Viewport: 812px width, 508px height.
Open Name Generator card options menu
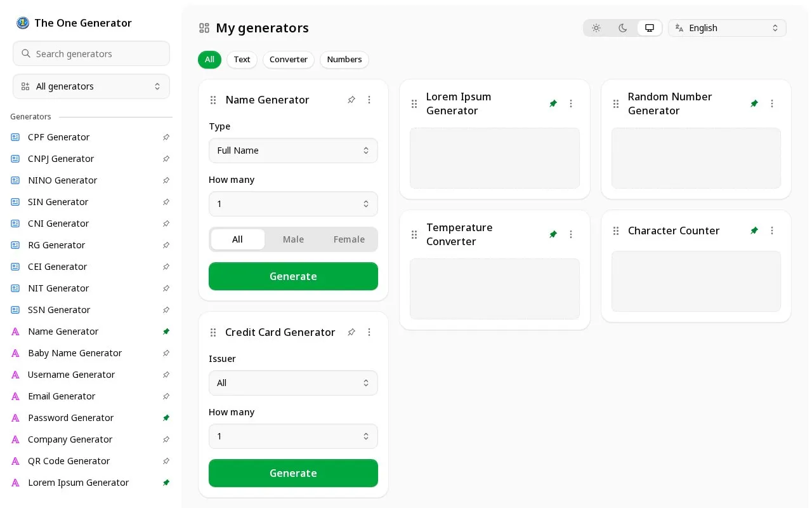369,100
